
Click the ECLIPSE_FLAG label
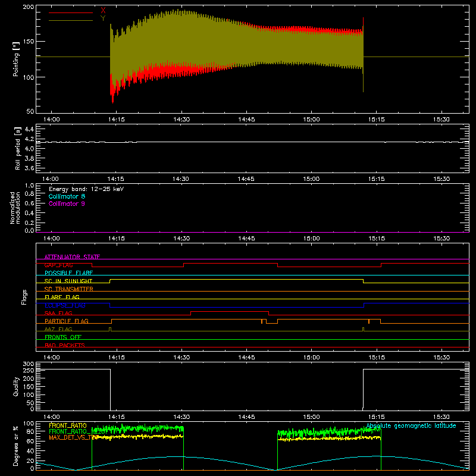coord(65,305)
